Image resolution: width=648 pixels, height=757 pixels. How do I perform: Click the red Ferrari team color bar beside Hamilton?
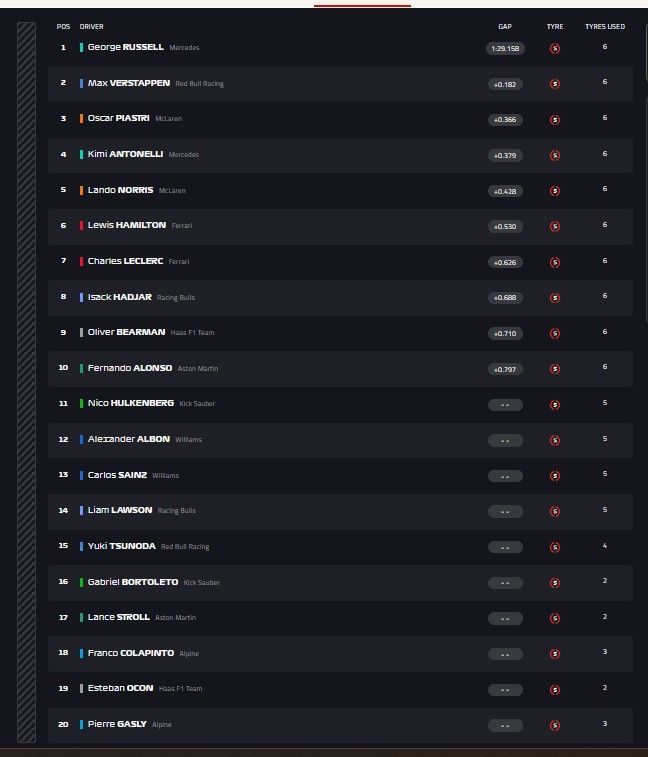click(x=82, y=226)
